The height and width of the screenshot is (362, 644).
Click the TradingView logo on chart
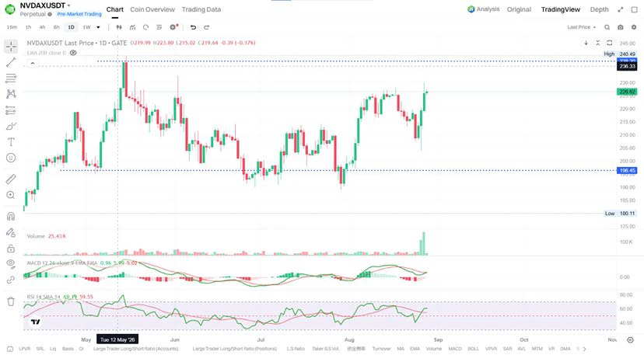pos(36,322)
